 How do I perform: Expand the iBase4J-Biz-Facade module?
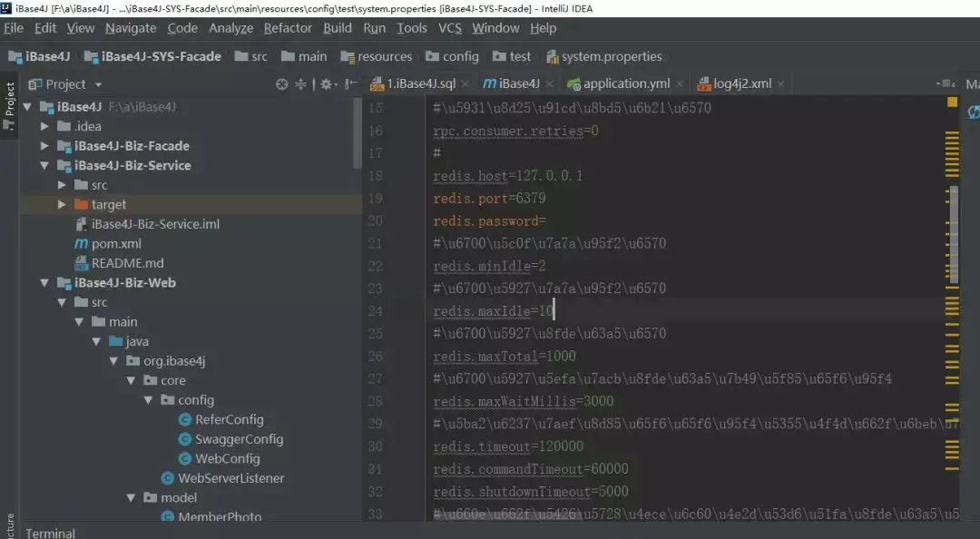click(44, 146)
